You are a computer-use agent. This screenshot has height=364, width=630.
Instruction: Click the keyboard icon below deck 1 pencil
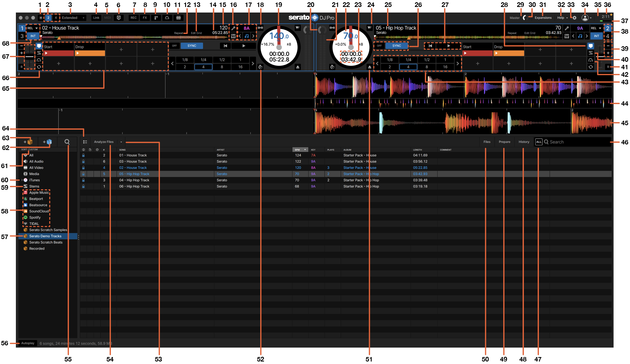point(233,36)
